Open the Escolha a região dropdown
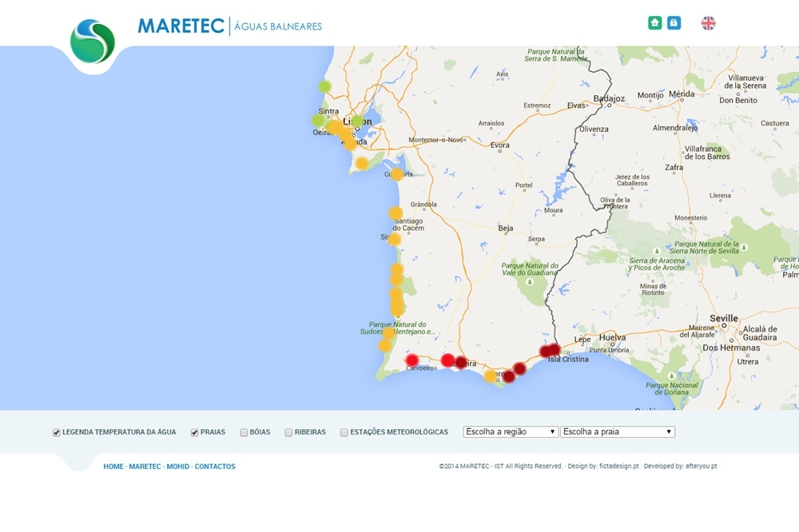The image size is (799, 532). (510, 431)
